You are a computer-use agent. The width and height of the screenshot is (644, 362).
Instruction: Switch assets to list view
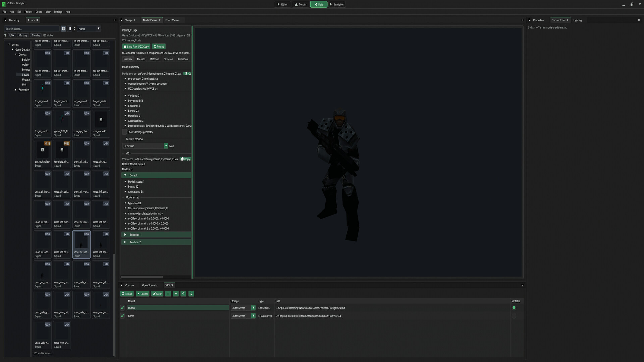coord(70,29)
